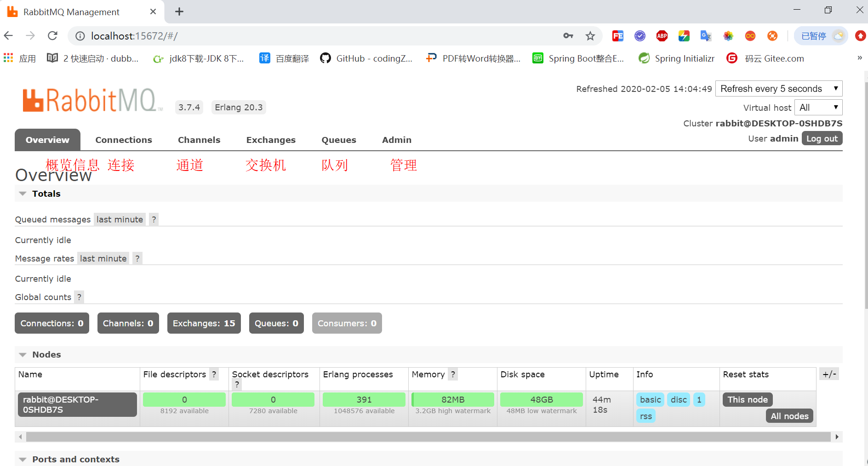Open the Spring Initializr bookmark
Image resolution: width=868 pixels, height=466 pixels.
coord(677,58)
